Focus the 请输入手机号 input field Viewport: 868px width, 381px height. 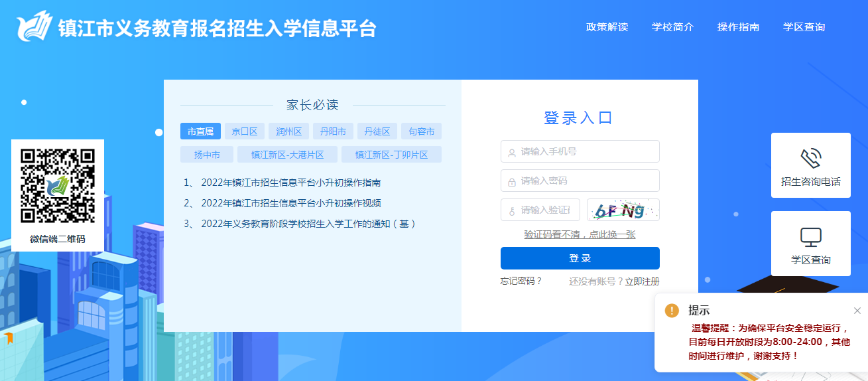point(580,151)
